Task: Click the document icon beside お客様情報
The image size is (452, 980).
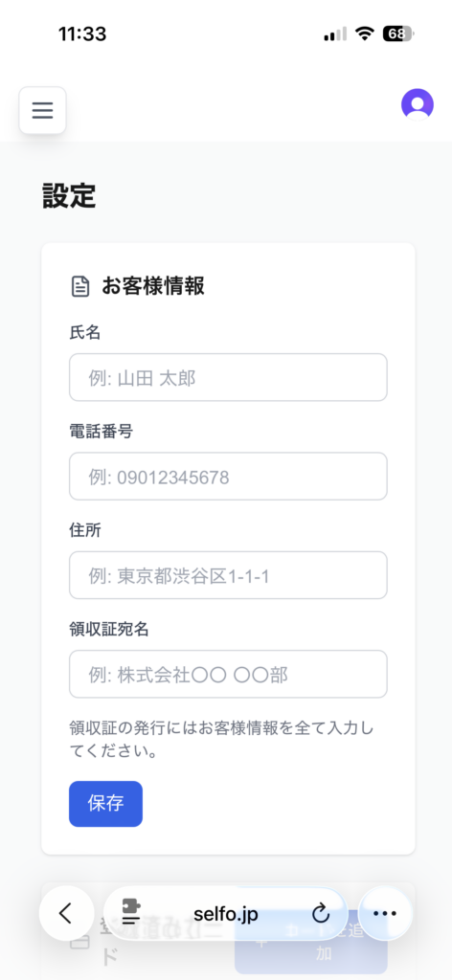Action: pos(80,287)
